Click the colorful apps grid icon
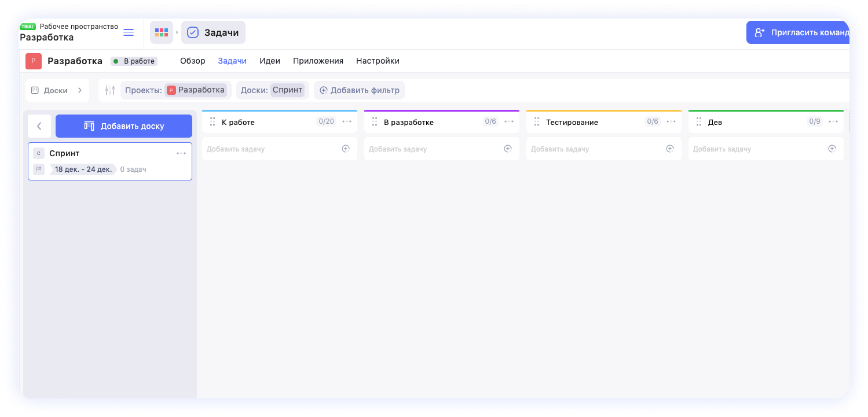868x417 pixels. click(x=162, y=32)
